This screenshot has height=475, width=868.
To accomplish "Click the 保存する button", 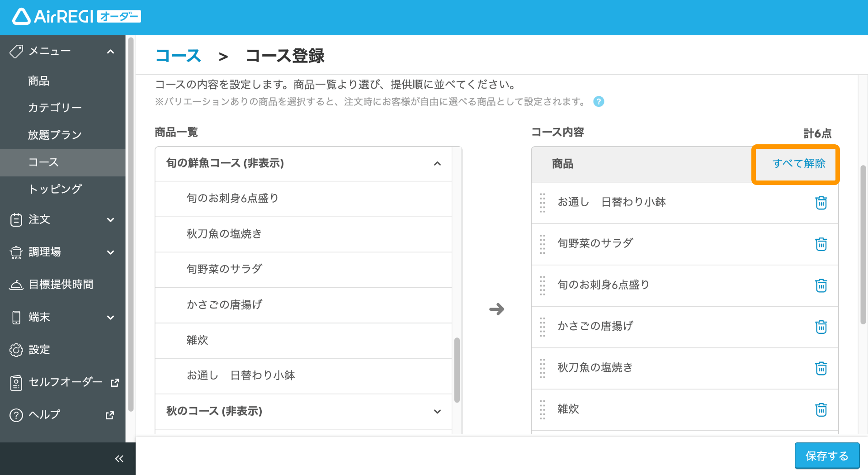I will coord(827,456).
